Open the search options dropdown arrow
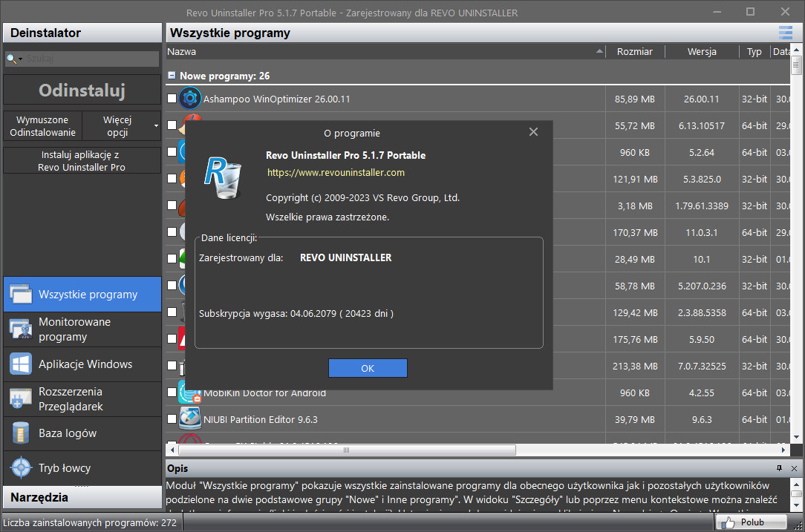The width and height of the screenshot is (805, 532). tap(21, 59)
